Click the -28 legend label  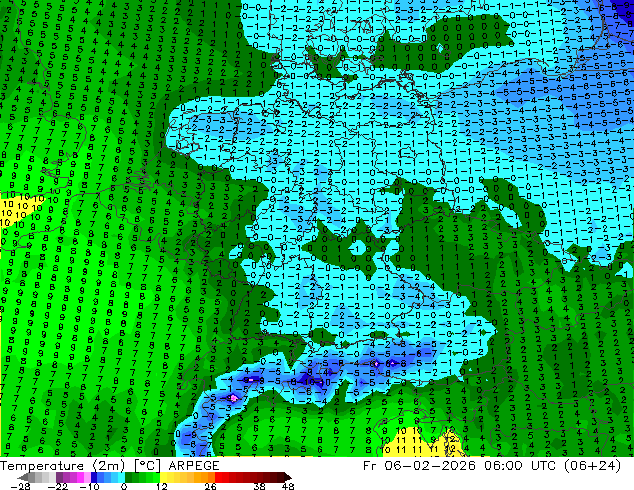click(x=20, y=486)
